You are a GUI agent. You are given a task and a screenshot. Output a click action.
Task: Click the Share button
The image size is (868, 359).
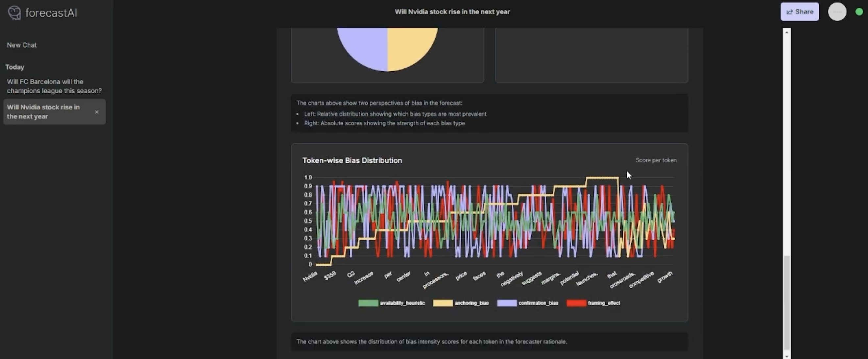(x=800, y=12)
